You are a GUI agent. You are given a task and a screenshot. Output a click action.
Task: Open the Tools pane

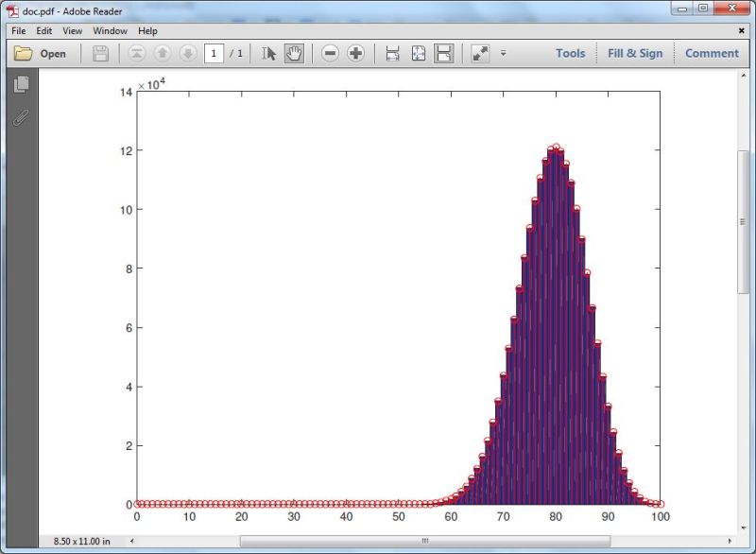571,53
